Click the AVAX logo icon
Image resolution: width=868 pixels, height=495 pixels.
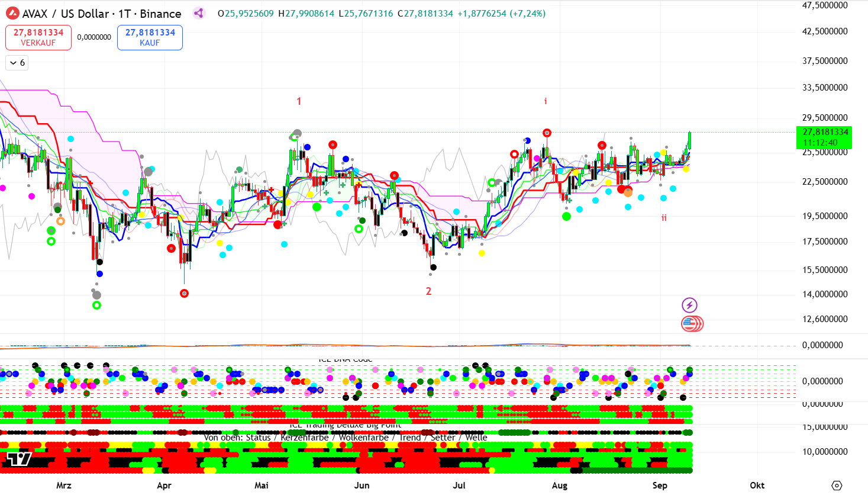pos(12,14)
